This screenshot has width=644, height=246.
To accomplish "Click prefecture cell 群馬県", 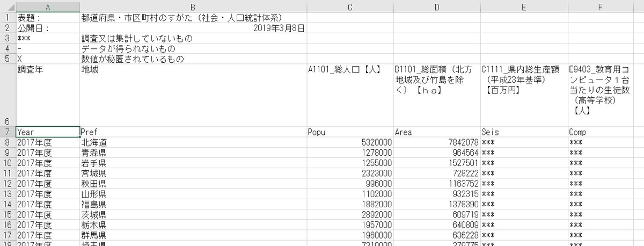I will click(193, 235).
